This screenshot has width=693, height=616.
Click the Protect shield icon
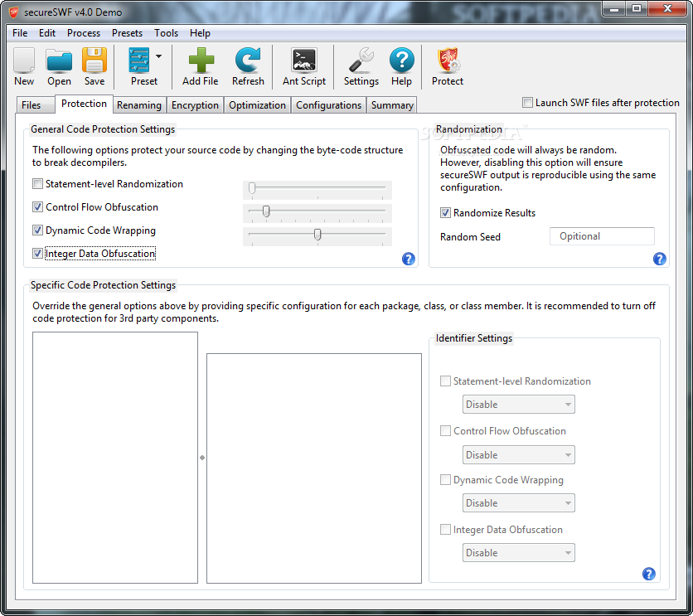coord(448,61)
